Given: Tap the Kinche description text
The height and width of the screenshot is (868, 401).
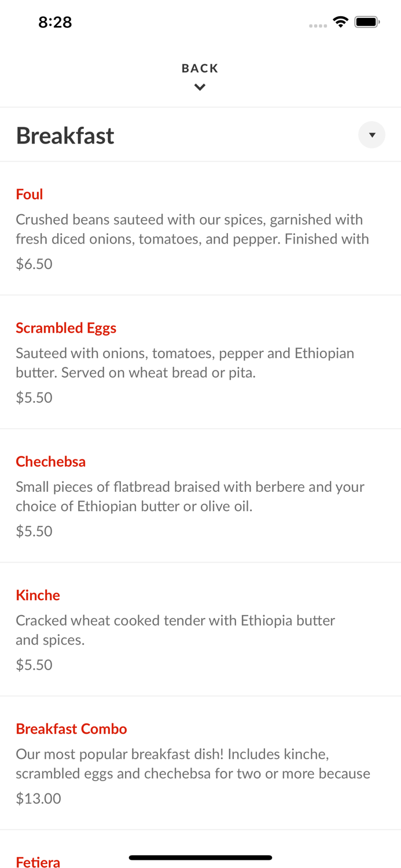Looking at the screenshot, I should pos(175,630).
